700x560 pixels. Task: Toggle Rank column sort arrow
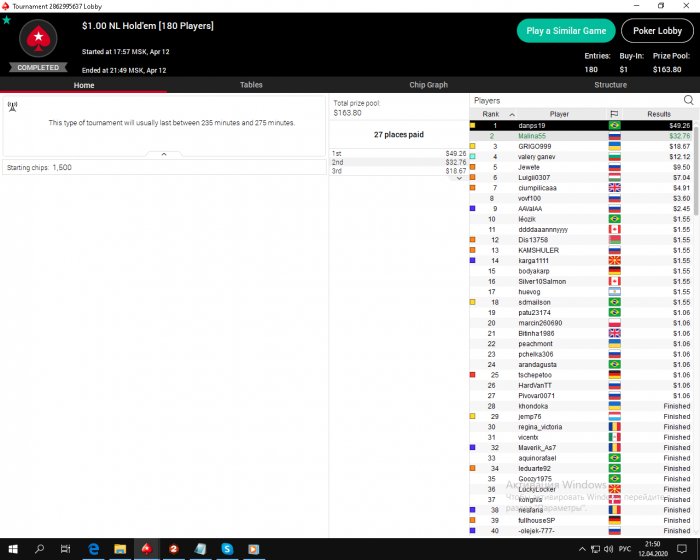click(512, 115)
